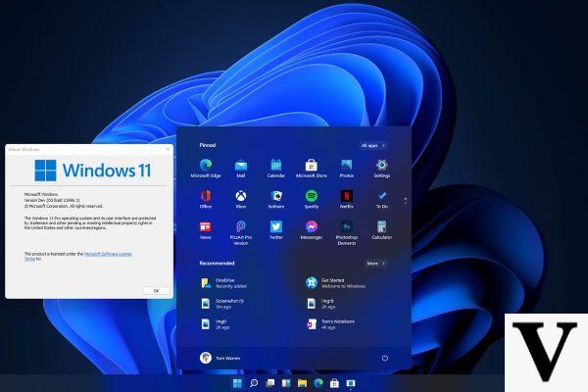Launch the Messenger app
Viewport: 588px width, 392px height.
click(x=312, y=230)
